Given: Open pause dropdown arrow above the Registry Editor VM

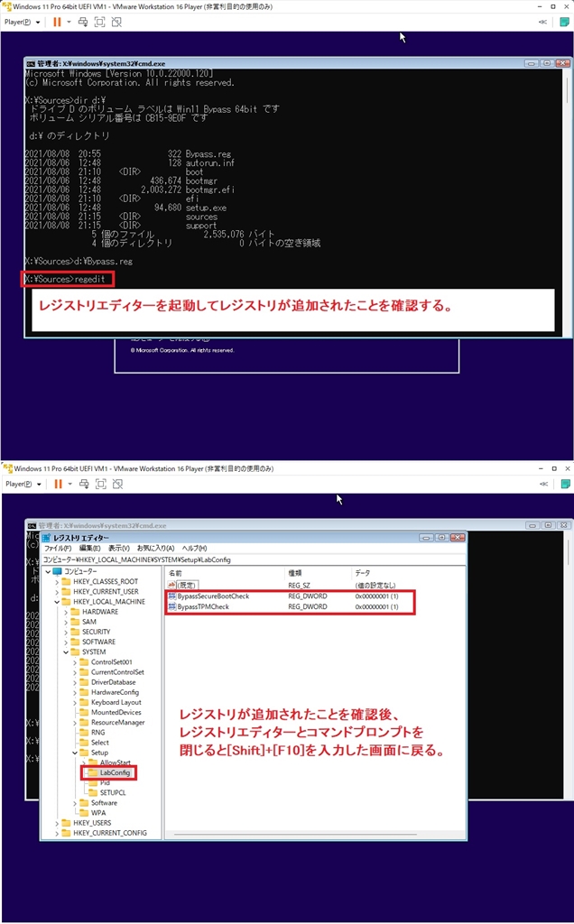Looking at the screenshot, I should coord(69,484).
